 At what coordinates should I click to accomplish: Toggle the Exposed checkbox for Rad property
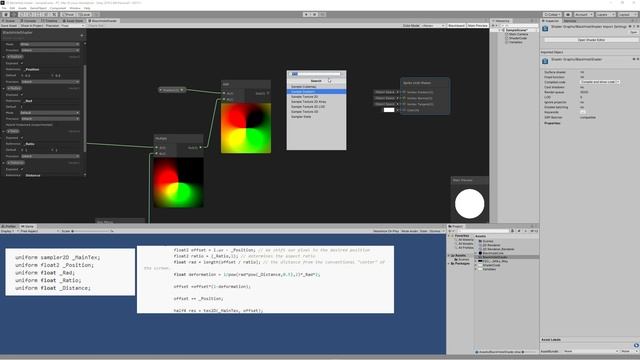(22, 95)
